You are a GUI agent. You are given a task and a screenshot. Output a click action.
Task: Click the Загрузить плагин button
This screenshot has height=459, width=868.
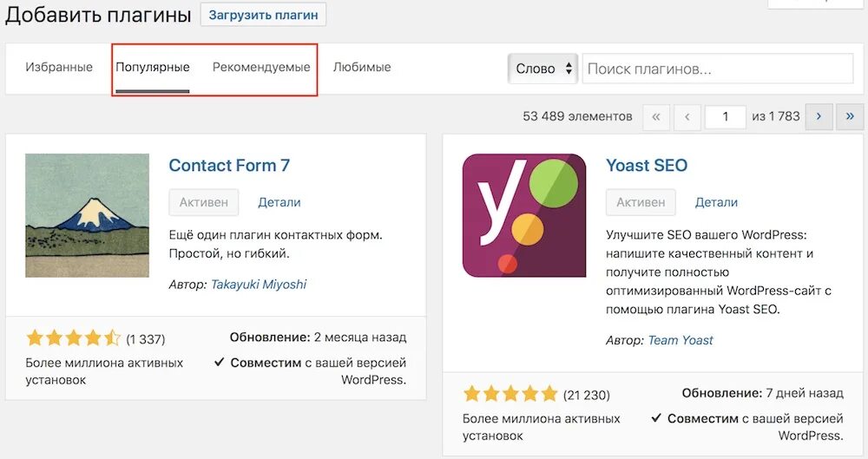[264, 14]
